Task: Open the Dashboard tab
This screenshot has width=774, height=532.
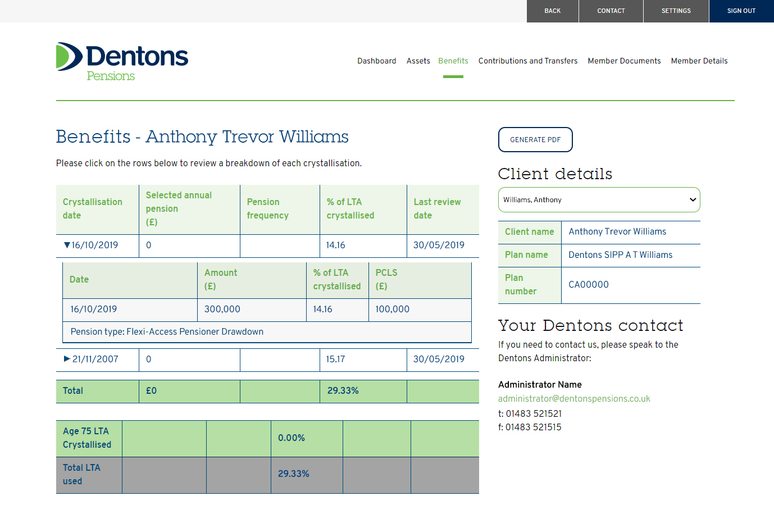Action: 376,61
